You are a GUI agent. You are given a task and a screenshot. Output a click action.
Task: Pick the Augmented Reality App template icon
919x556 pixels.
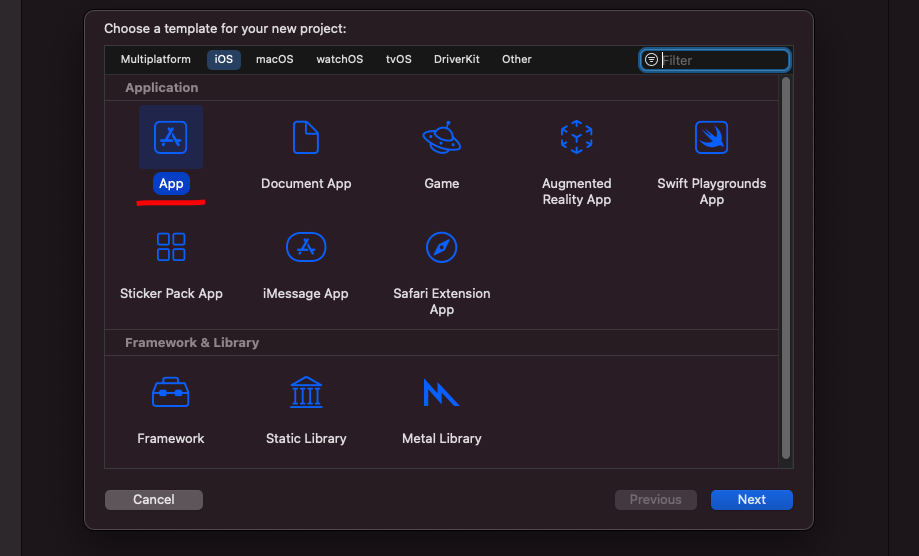[577, 137]
